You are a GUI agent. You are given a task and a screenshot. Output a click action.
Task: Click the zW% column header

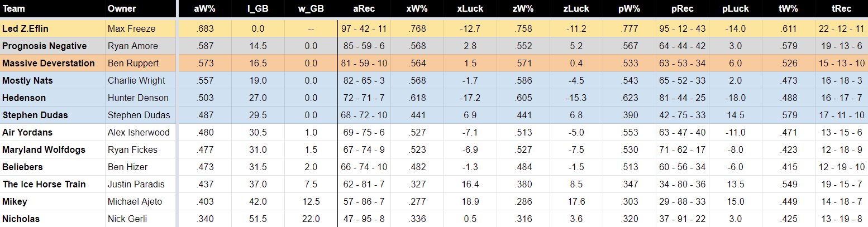point(523,9)
